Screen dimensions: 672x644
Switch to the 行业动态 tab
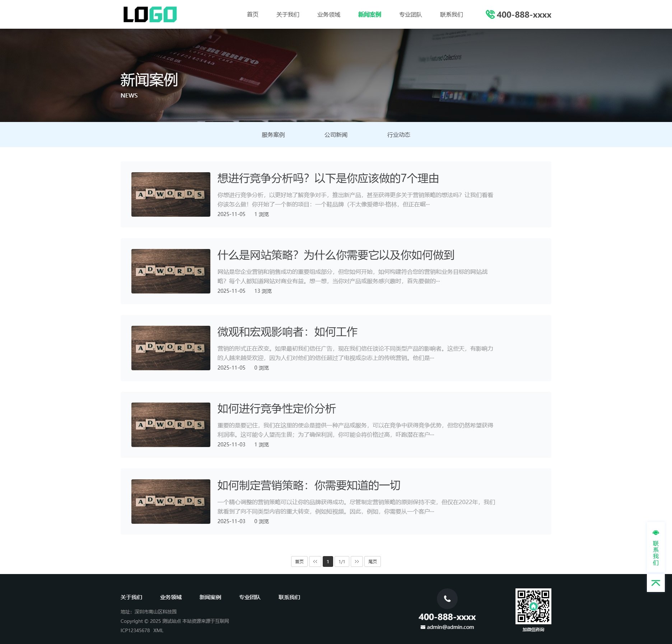coord(399,135)
